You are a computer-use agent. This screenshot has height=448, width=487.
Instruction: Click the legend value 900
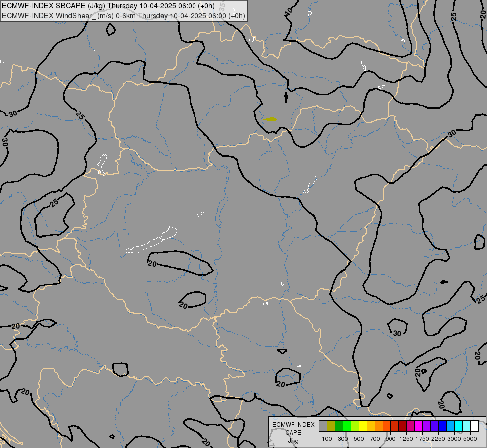tap(390, 439)
